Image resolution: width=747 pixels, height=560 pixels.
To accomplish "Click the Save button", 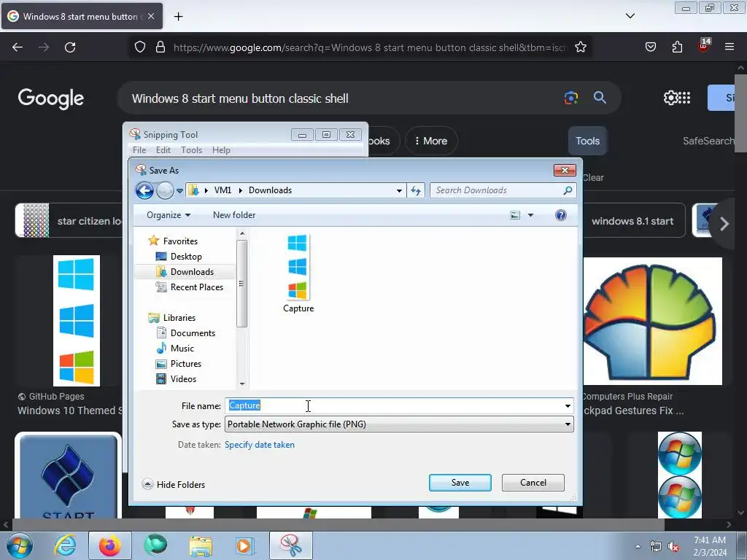I will pos(460,483).
